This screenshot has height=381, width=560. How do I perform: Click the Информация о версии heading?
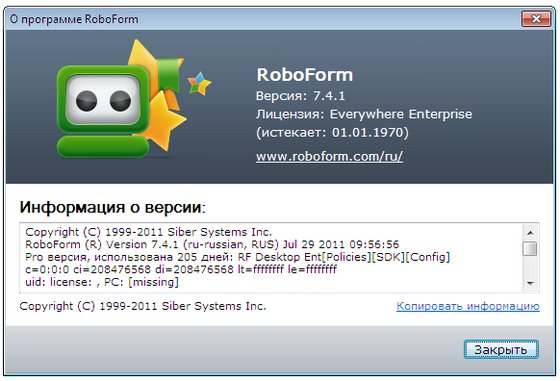pyautogui.click(x=112, y=207)
